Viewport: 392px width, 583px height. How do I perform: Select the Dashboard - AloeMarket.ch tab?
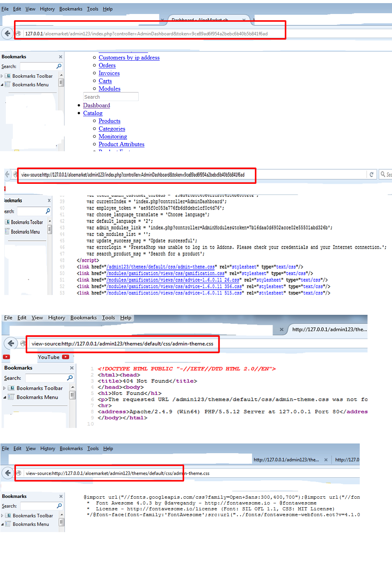click(200, 19)
